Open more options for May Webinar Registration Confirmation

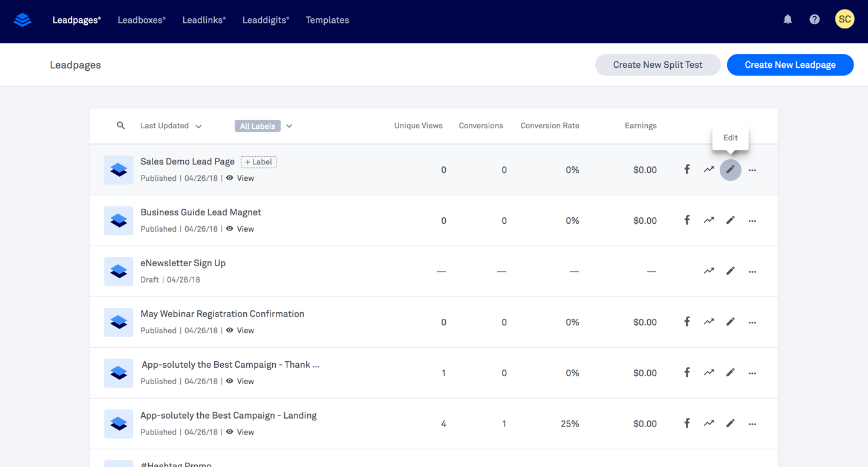(752, 323)
